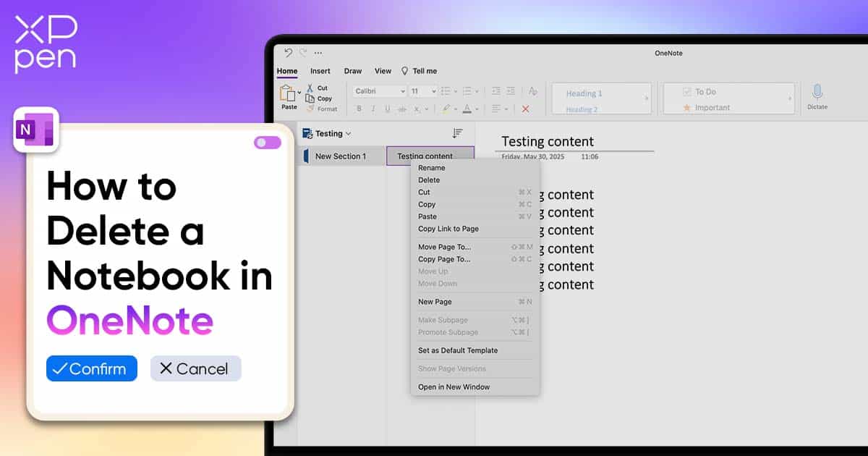Open the bullet style dropdown arrow

pyautogui.click(x=454, y=92)
